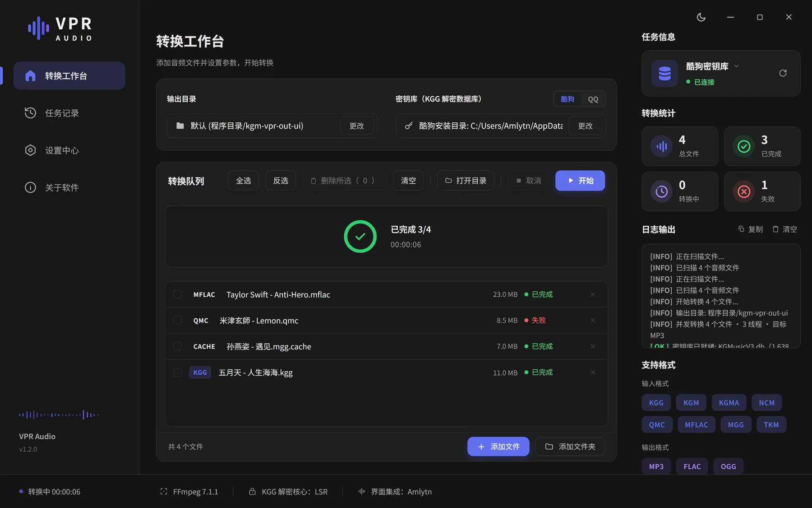Remove 孙燕姿 - 遇见.mgg.cache from queue
Screen dimensions: 812x508
click(x=593, y=346)
